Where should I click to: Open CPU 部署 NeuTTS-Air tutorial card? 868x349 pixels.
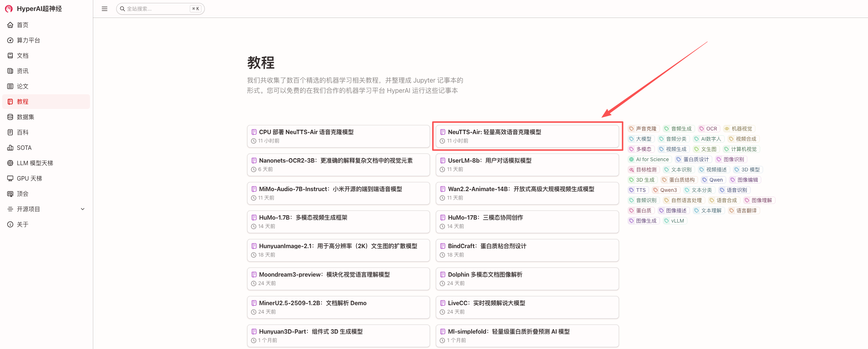point(338,136)
